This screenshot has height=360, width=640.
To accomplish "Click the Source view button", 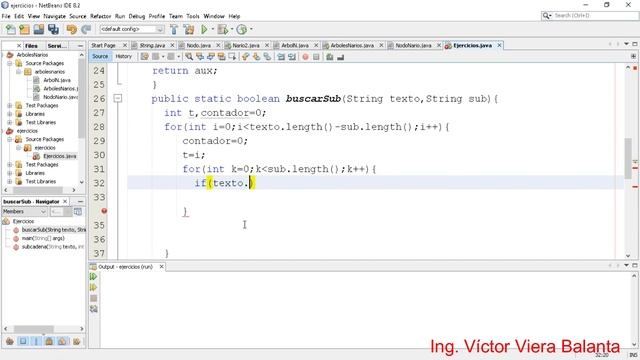I will [100, 57].
